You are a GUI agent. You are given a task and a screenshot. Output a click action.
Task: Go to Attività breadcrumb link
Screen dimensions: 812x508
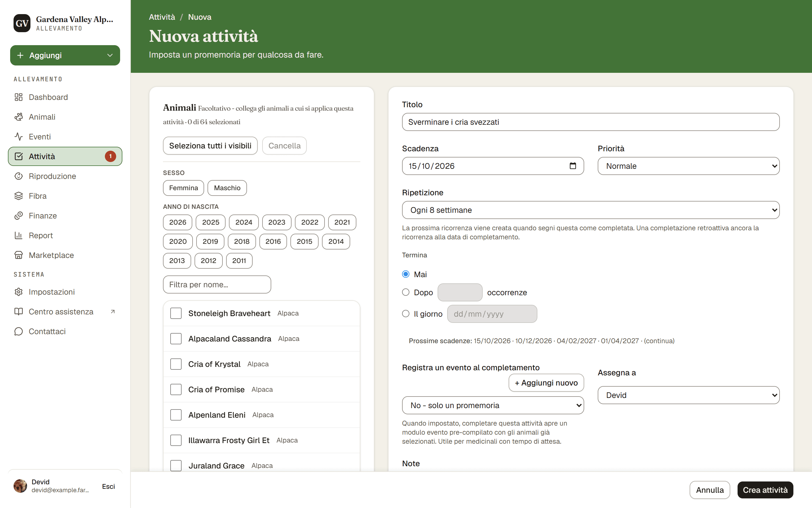[x=162, y=17]
